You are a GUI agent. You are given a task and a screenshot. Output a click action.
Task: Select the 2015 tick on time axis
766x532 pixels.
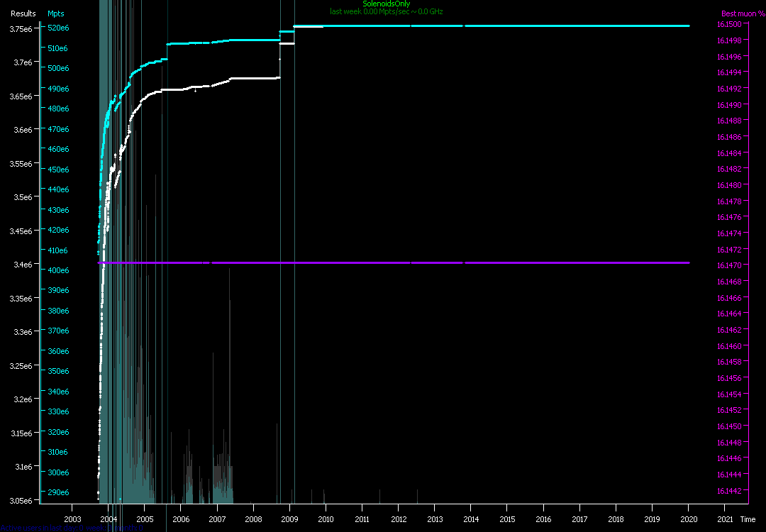507,519
